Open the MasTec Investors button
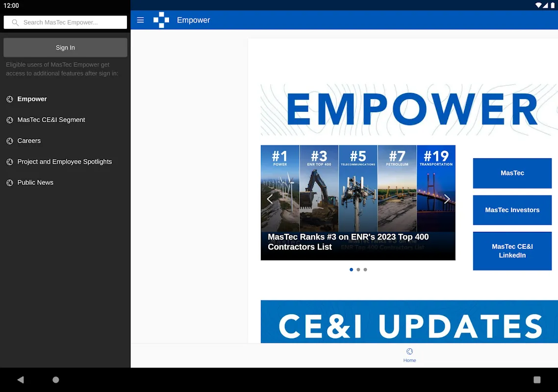 click(x=512, y=210)
